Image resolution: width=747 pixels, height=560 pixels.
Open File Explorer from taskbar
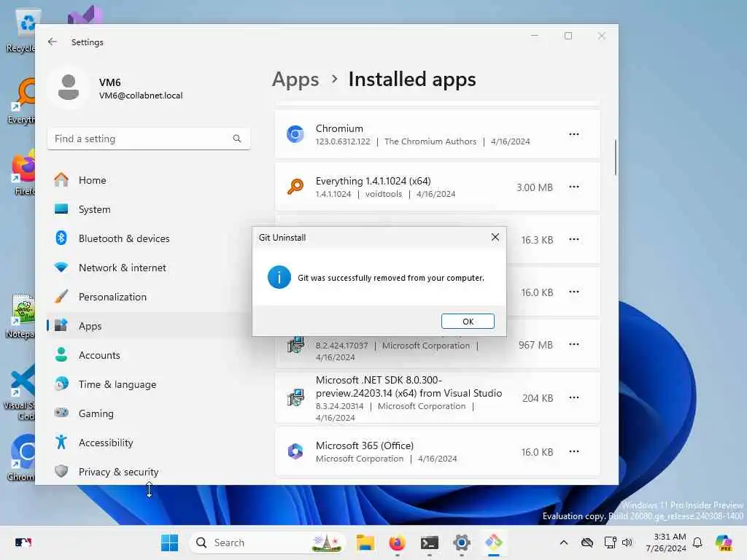pos(365,542)
